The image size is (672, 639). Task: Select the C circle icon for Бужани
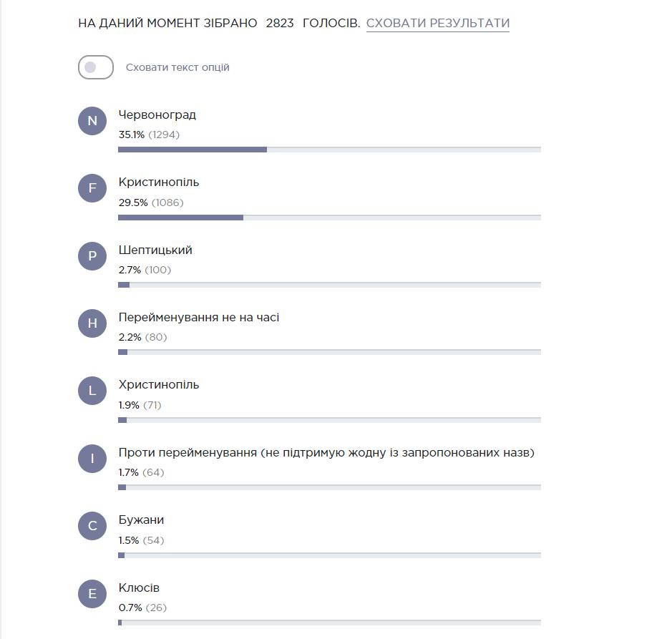(92, 526)
